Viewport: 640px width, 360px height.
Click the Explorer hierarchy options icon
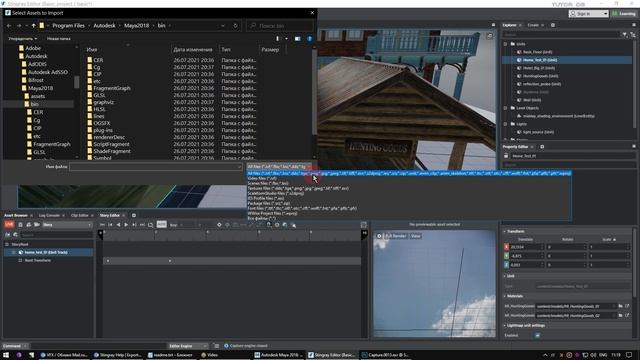633,35
